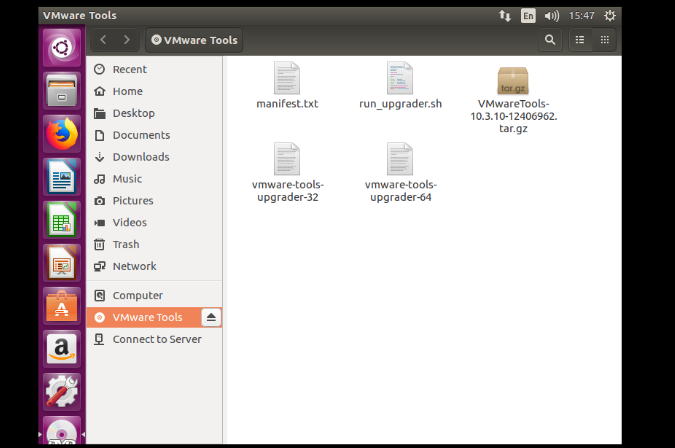Open the system gear session menu
The image size is (675, 448).
[610, 16]
